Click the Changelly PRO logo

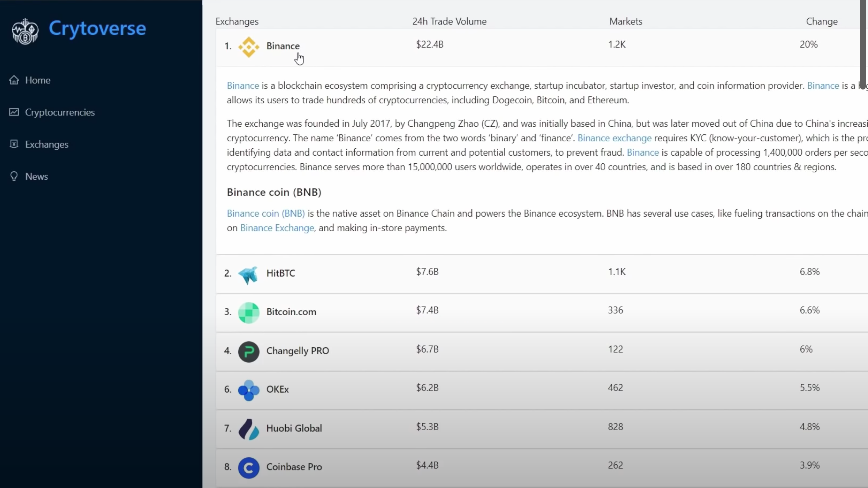pyautogui.click(x=249, y=351)
